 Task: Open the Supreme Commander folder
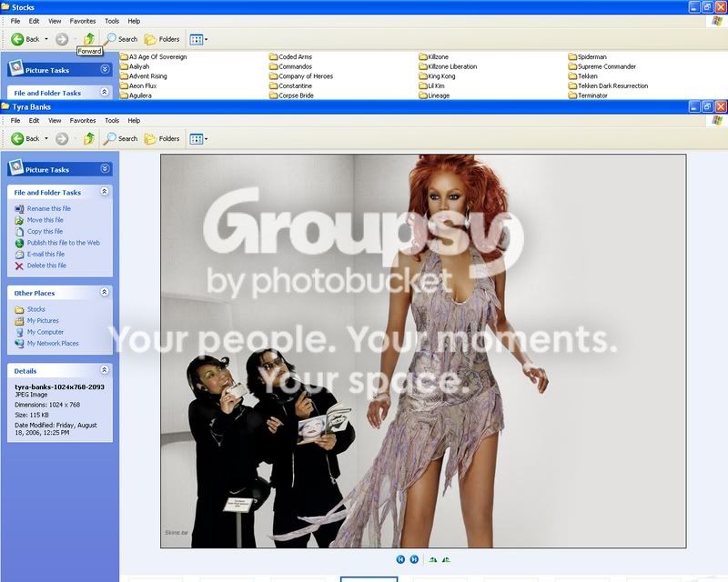(602, 66)
